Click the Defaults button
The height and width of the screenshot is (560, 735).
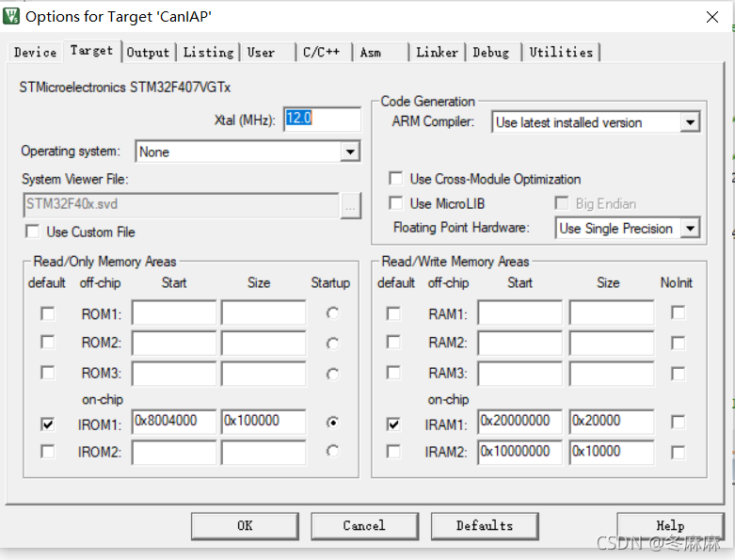(485, 526)
